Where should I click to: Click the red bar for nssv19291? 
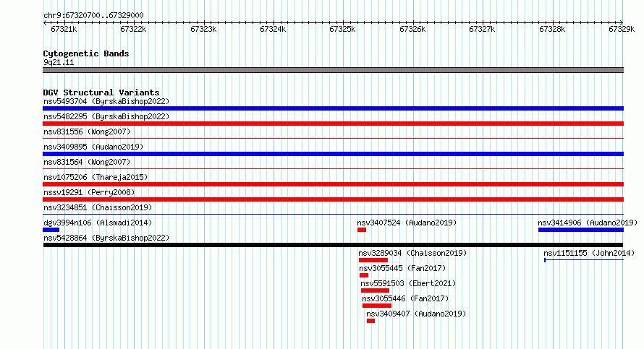pyautogui.click(x=333, y=199)
